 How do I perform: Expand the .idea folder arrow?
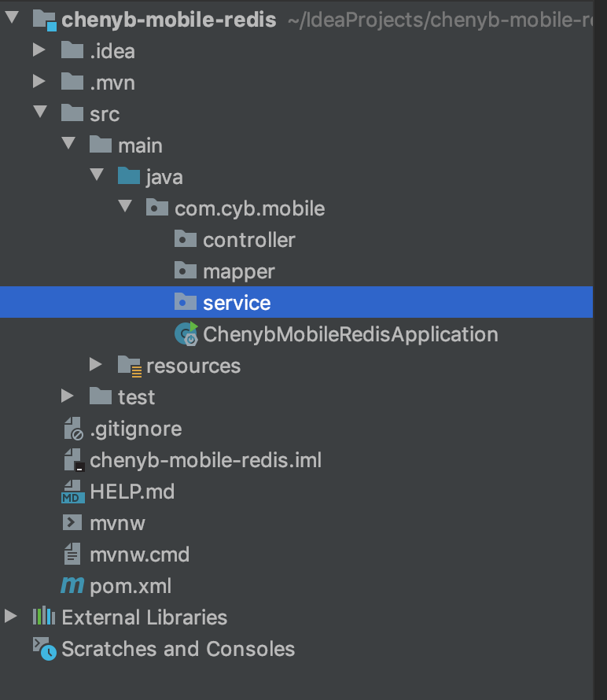[39, 50]
